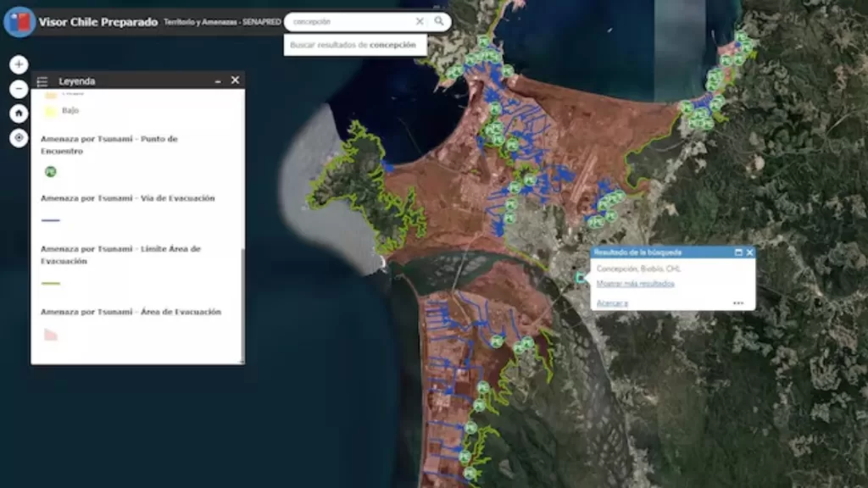Click the yellow Bajo legend swatch

point(51,110)
